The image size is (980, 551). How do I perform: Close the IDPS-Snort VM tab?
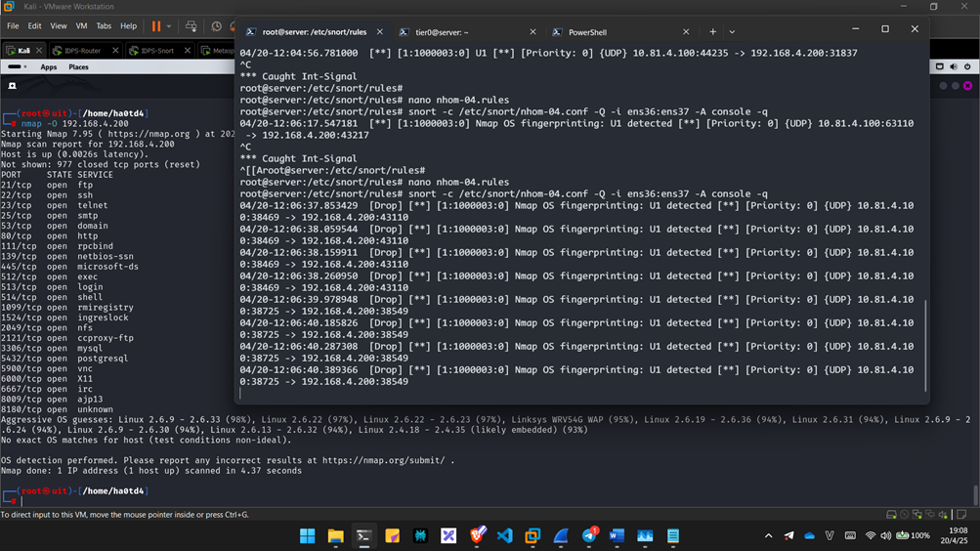(188, 51)
